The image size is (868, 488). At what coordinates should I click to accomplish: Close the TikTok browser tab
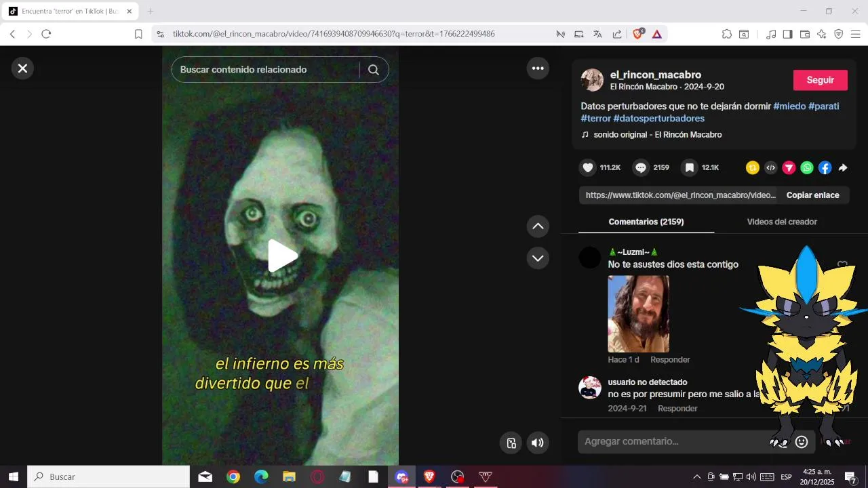click(x=130, y=12)
